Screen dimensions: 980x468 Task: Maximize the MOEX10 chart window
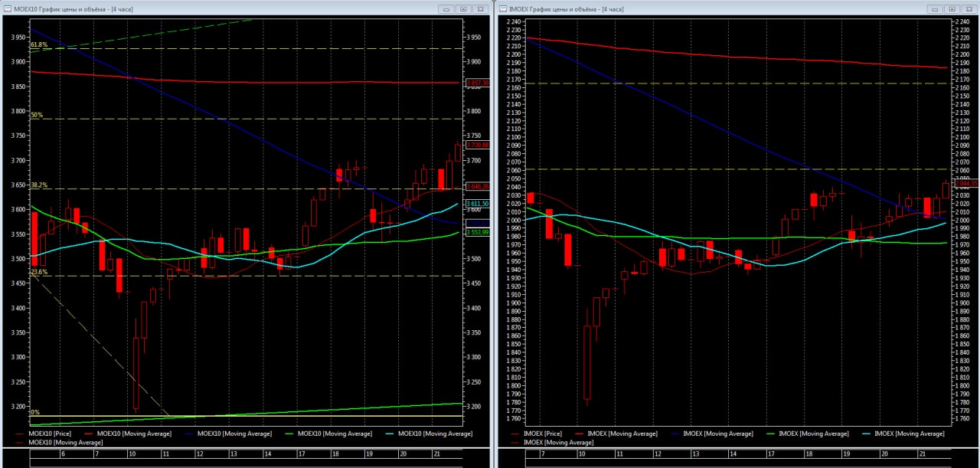coord(463,9)
